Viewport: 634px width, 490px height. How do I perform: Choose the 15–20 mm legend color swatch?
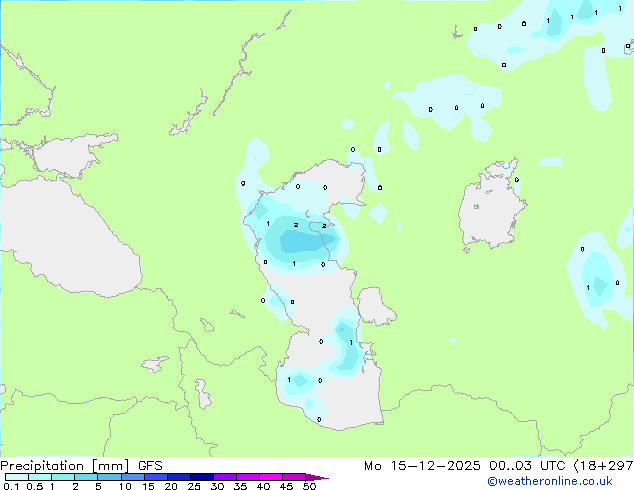[x=156, y=477]
